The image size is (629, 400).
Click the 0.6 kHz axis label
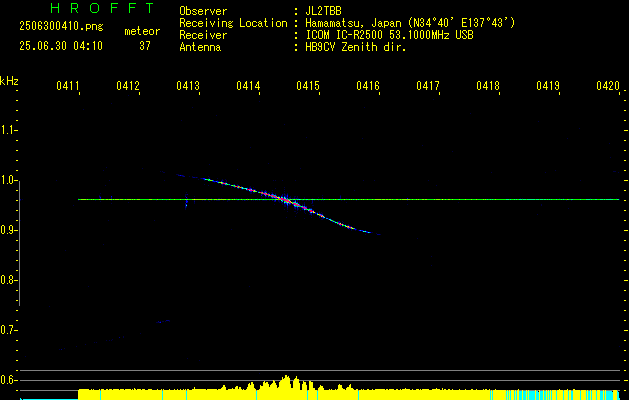coord(8,380)
